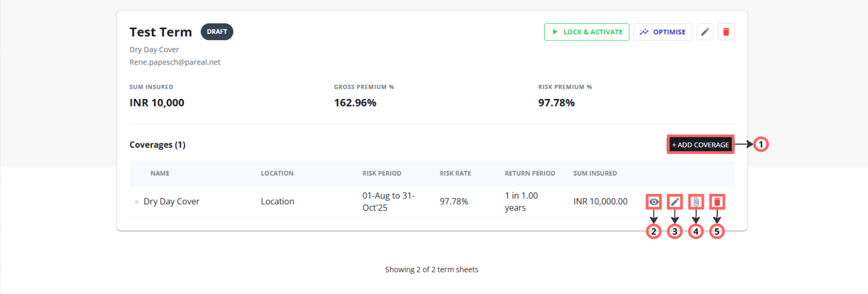Viewport: 868px width, 294px height.
Task: Add a new coverage with Add Coverage
Action: (700, 145)
